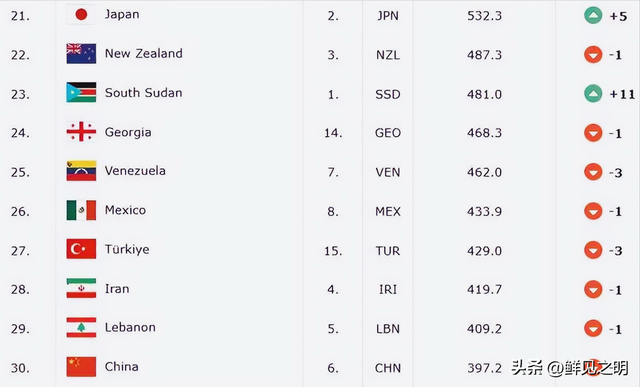Click Lebanon's 409.2 points value
This screenshot has width=640, height=387.
pyautogui.click(x=484, y=329)
